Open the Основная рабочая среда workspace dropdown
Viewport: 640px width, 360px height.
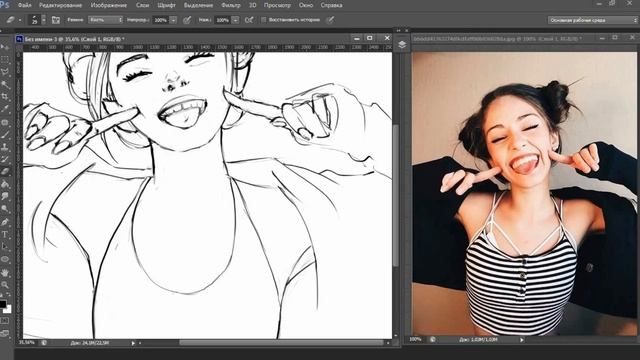click(593, 20)
